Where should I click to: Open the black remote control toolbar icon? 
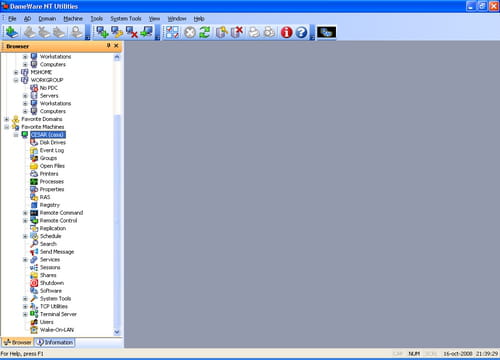pyautogui.click(x=326, y=32)
